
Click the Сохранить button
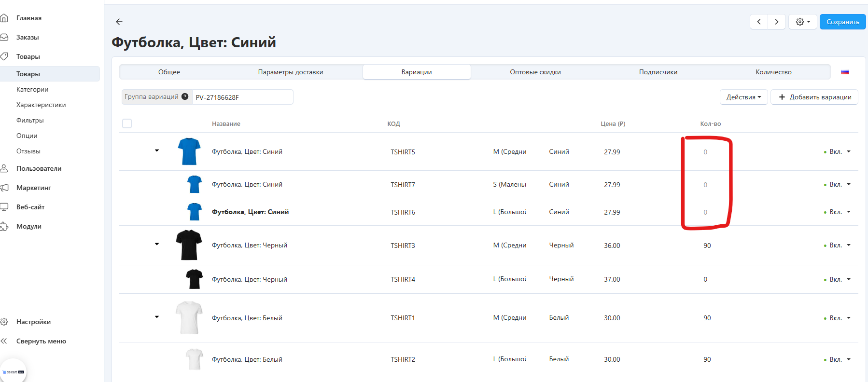pos(842,22)
